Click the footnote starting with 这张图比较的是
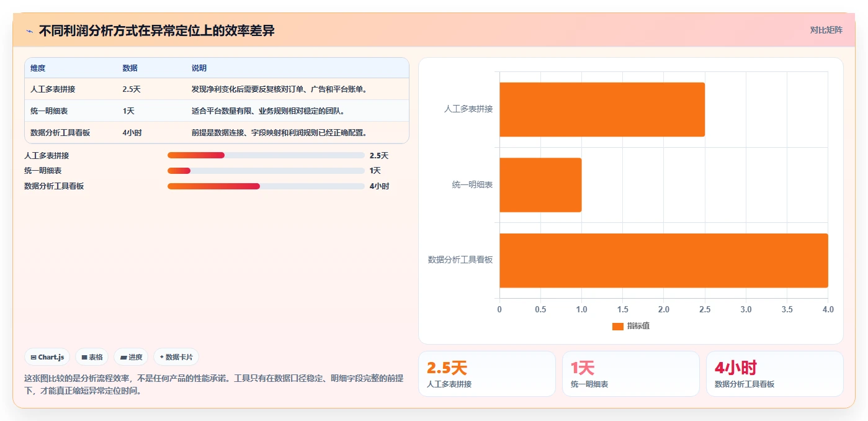Screen dimensions: 868x421 [x=214, y=384]
